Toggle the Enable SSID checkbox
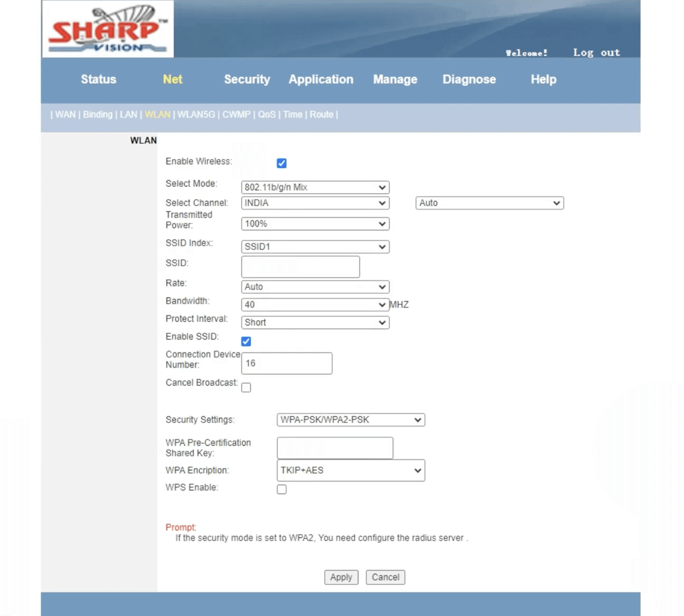 (x=246, y=342)
